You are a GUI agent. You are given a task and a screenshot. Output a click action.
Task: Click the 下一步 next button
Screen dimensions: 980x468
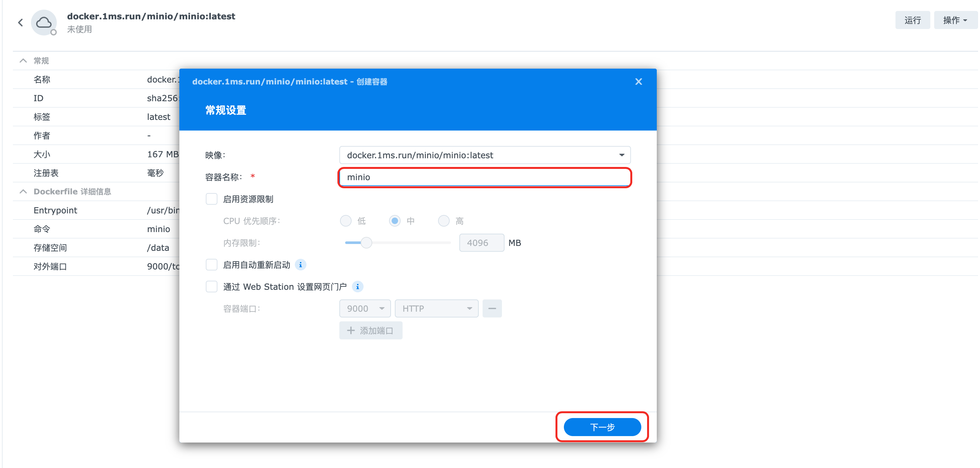click(x=602, y=427)
